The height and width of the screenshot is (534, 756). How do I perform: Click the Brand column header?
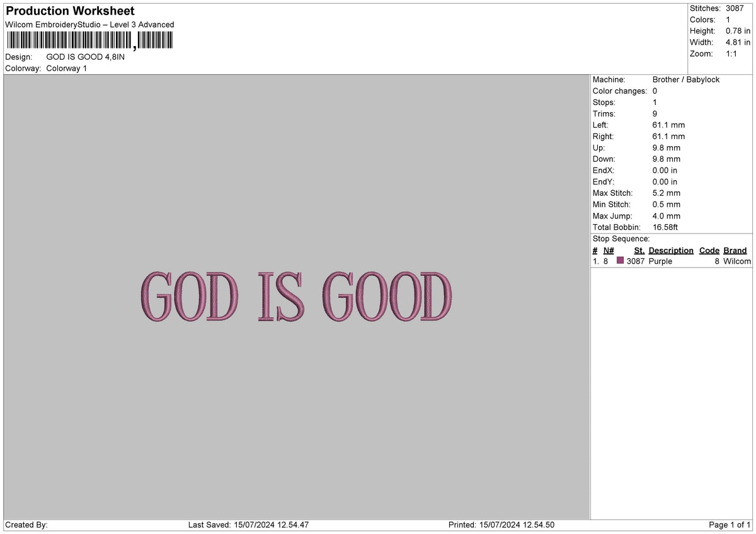(735, 250)
